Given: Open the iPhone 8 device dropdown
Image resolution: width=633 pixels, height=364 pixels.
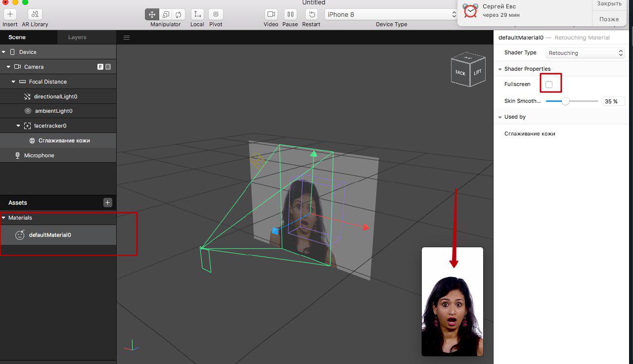Looking at the screenshot, I should click(x=391, y=14).
